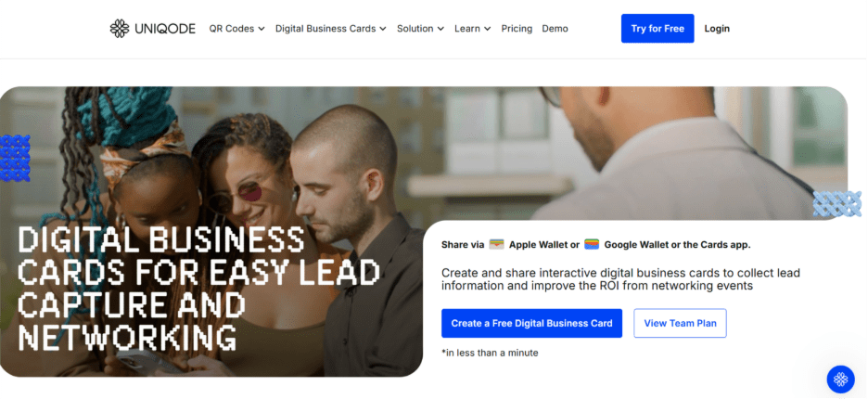This screenshot has height=399, width=868.
Task: Expand the Digital Business Cards dropdown
Action: 331,29
